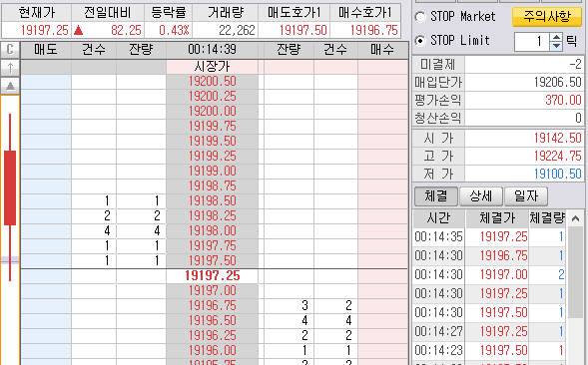Image resolution: width=588 pixels, height=365 pixels.
Task: Click the 00:14:39 time header
Action: click(x=213, y=50)
